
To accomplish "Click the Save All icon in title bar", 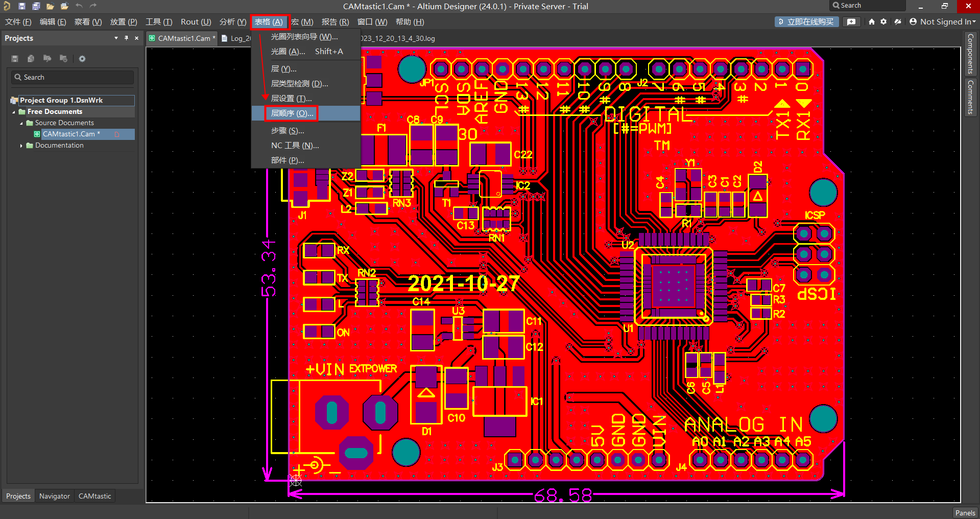I will coord(36,6).
